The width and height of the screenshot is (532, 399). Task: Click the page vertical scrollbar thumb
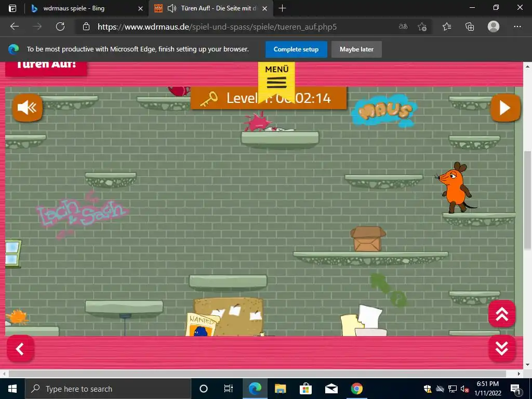(x=527, y=200)
